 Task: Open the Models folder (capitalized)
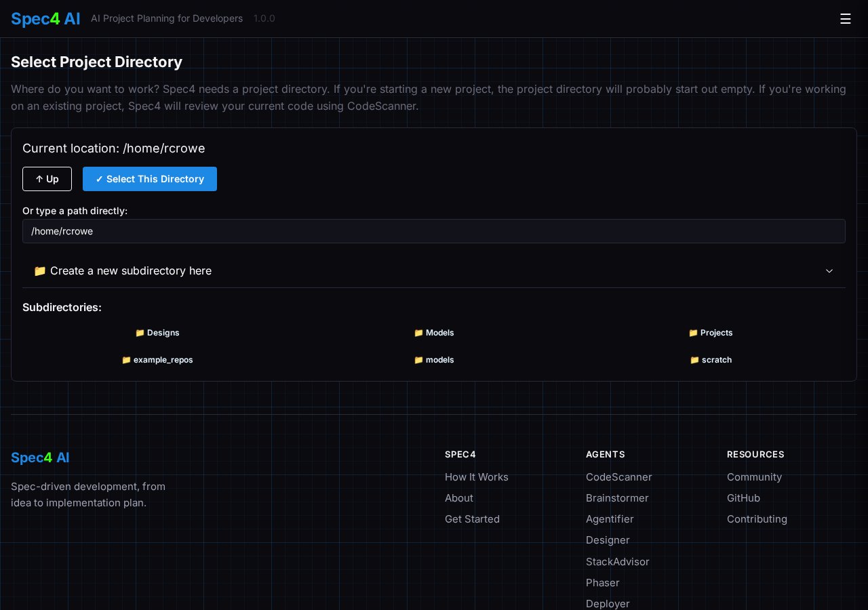tap(434, 333)
